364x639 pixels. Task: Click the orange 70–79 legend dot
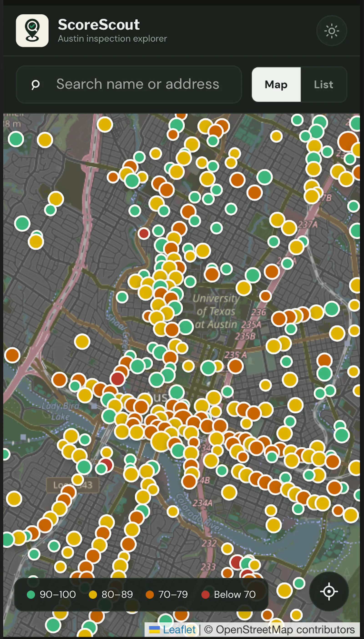pos(149,594)
